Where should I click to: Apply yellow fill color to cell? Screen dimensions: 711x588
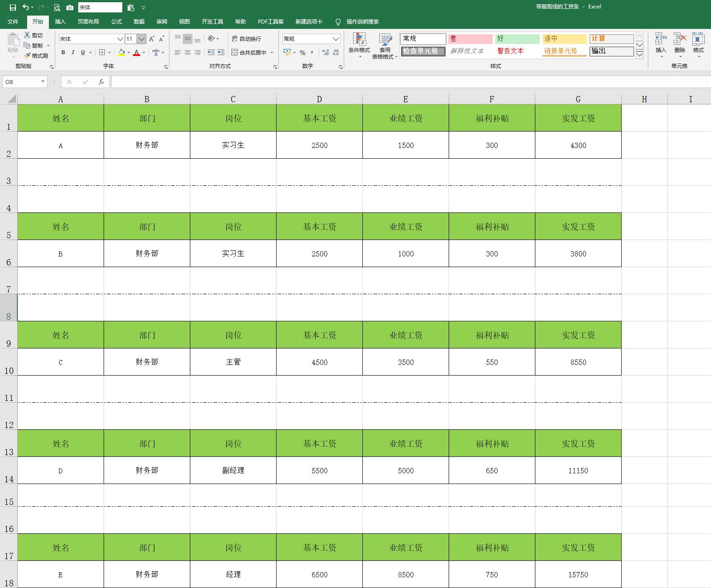click(x=121, y=52)
